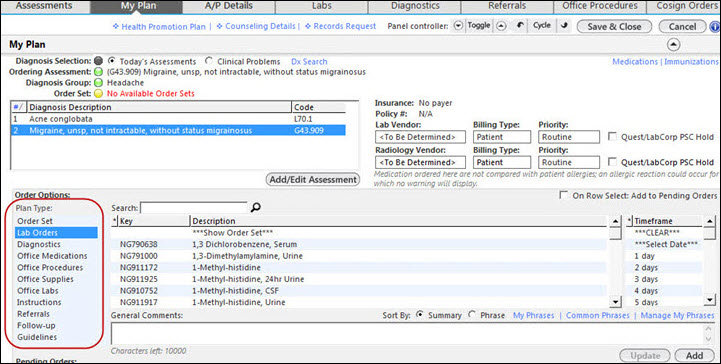Select Follow-up plan type

(x=56, y=325)
